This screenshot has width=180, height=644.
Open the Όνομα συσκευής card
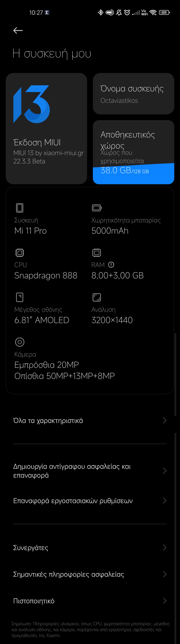[x=133, y=94]
